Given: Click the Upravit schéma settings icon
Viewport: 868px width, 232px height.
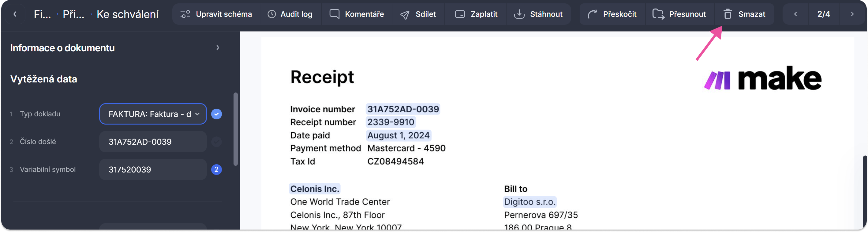Looking at the screenshot, I should click(x=185, y=14).
